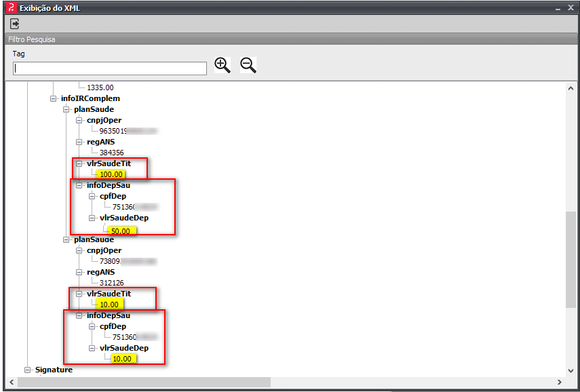Select the 10.00 value under vlrSaudeDep

tap(123, 359)
